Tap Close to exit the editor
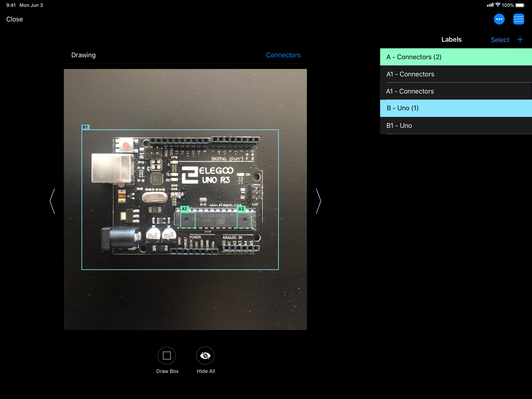 pos(14,19)
